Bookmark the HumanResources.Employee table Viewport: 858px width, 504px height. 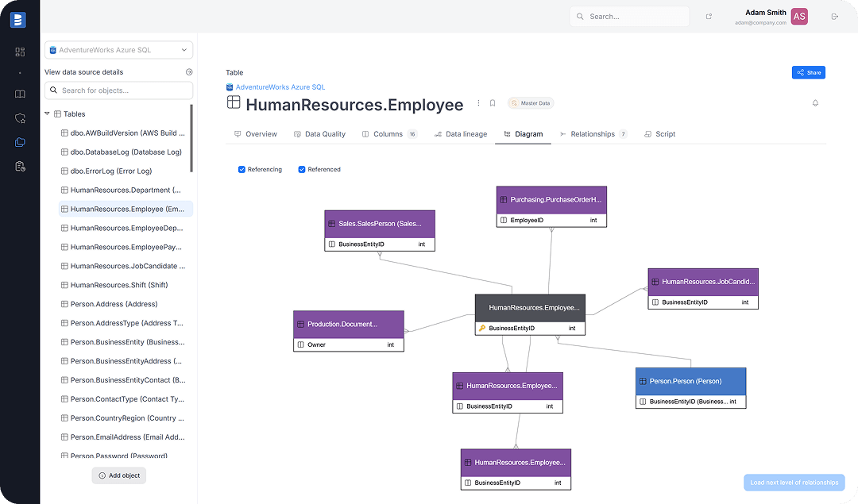point(493,103)
